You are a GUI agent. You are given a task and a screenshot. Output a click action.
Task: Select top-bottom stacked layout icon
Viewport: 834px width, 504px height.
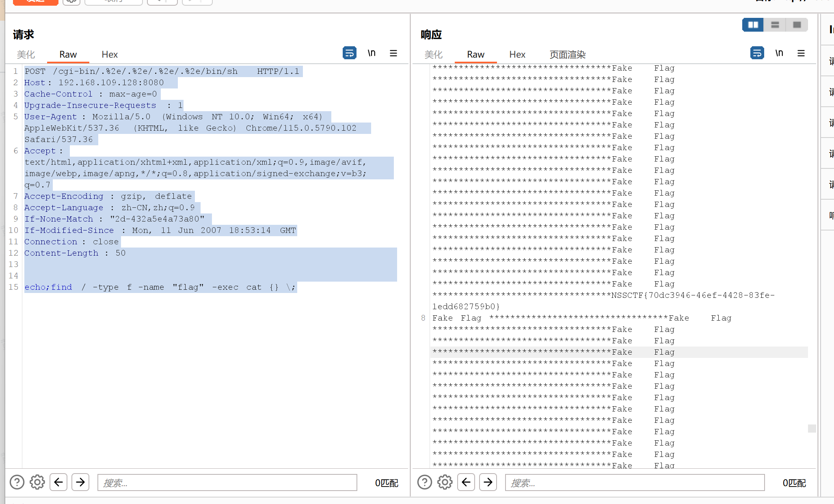pyautogui.click(x=775, y=25)
